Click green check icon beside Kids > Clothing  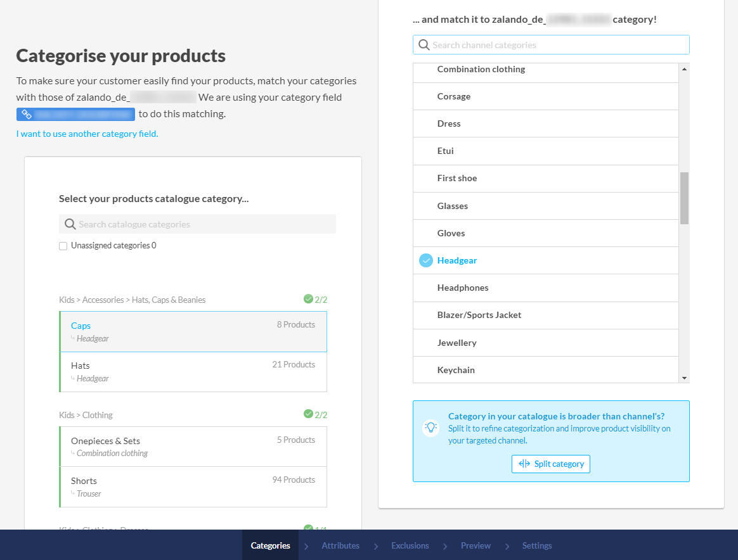(x=308, y=414)
